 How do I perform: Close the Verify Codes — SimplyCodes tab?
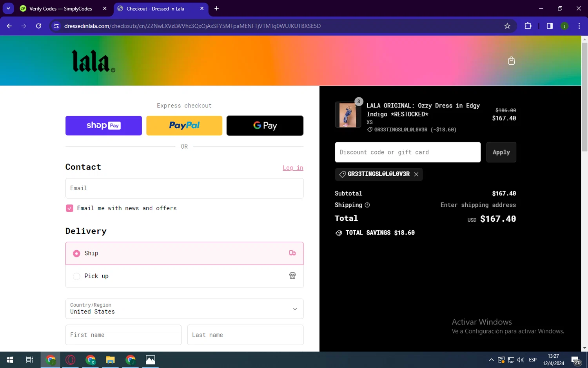(x=105, y=8)
